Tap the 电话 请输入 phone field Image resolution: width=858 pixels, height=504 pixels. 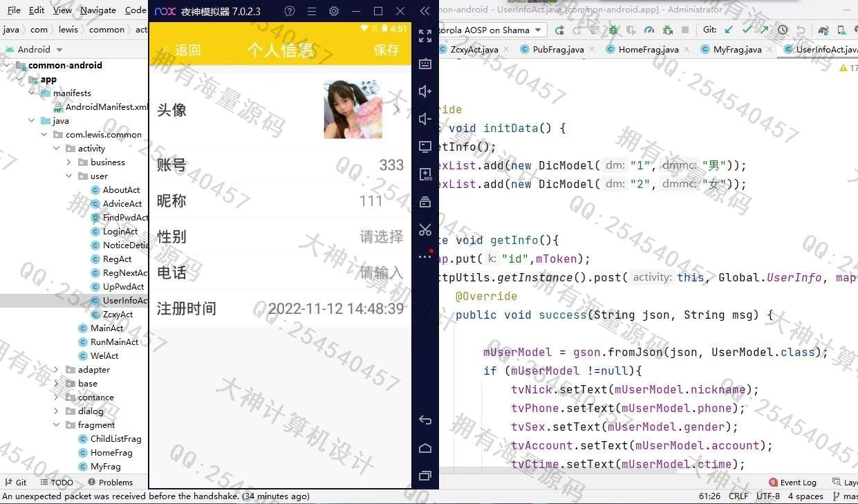pyautogui.click(x=280, y=272)
